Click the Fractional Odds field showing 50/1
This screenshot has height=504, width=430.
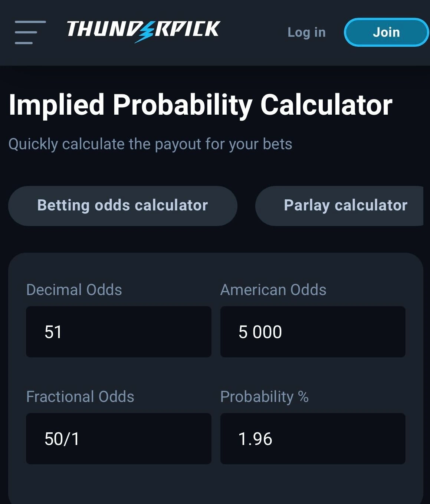pos(118,438)
